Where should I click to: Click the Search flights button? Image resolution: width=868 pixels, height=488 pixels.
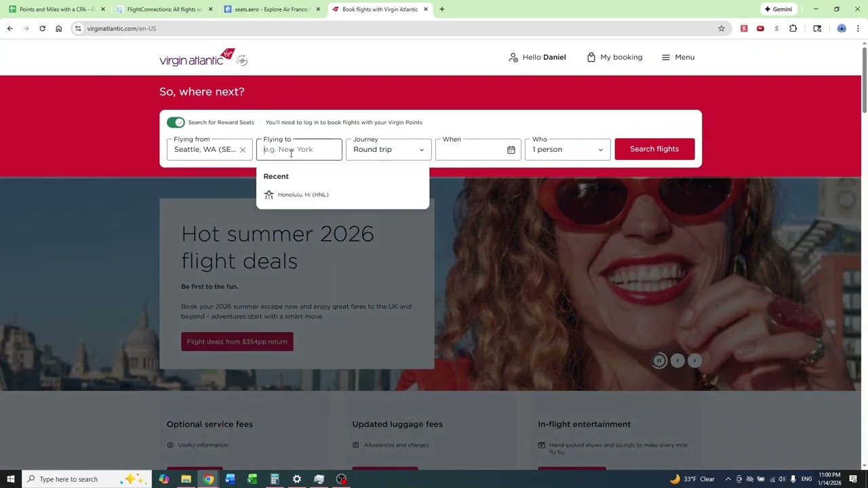654,149
